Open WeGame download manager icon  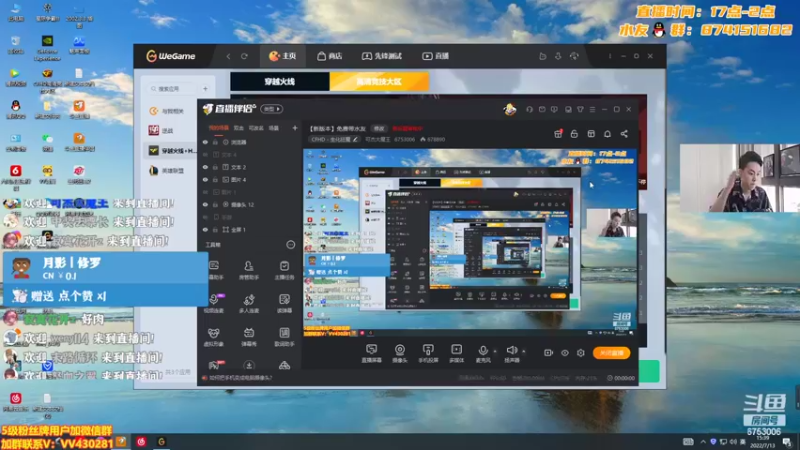pyautogui.click(x=558, y=56)
